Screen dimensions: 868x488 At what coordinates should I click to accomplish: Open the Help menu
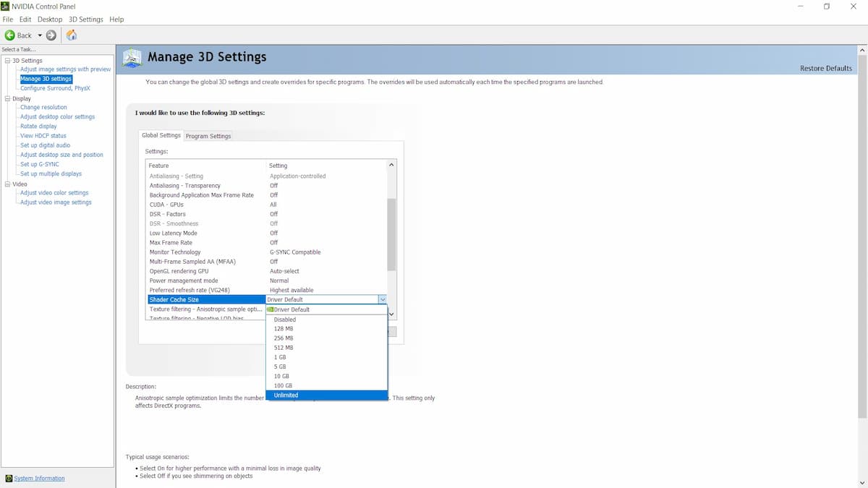[116, 20]
